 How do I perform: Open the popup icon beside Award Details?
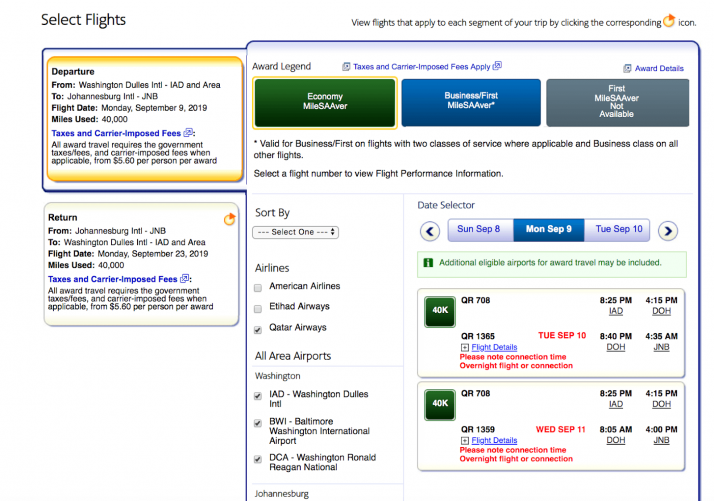tap(627, 69)
